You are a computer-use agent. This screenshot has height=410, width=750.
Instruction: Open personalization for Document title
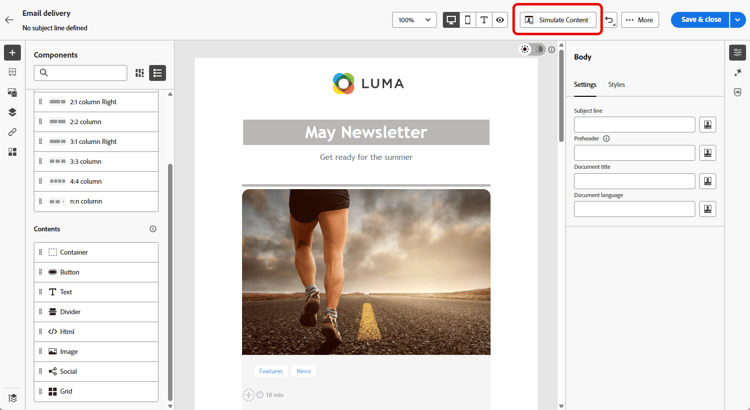[x=707, y=181]
